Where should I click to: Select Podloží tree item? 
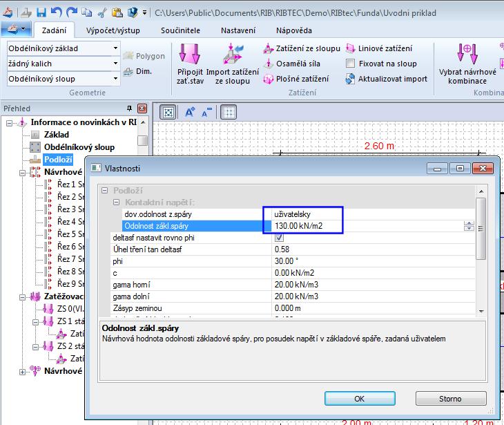[58, 159]
